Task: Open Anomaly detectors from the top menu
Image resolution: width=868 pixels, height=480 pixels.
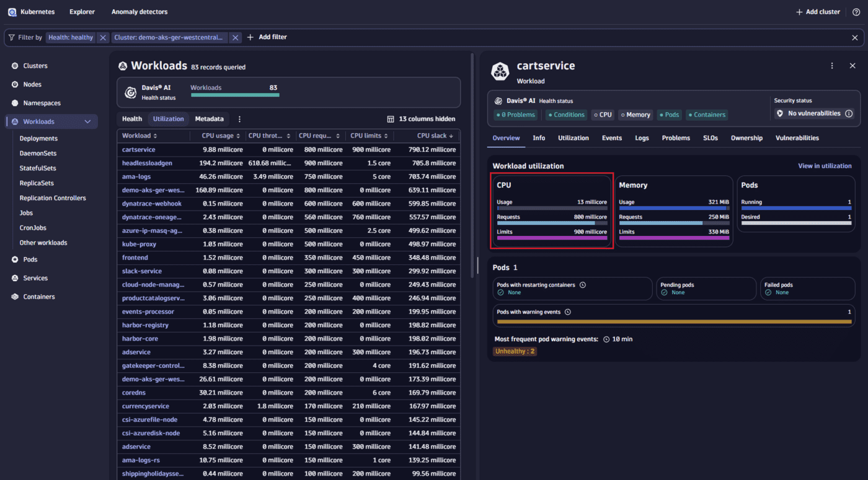Action: click(139, 11)
